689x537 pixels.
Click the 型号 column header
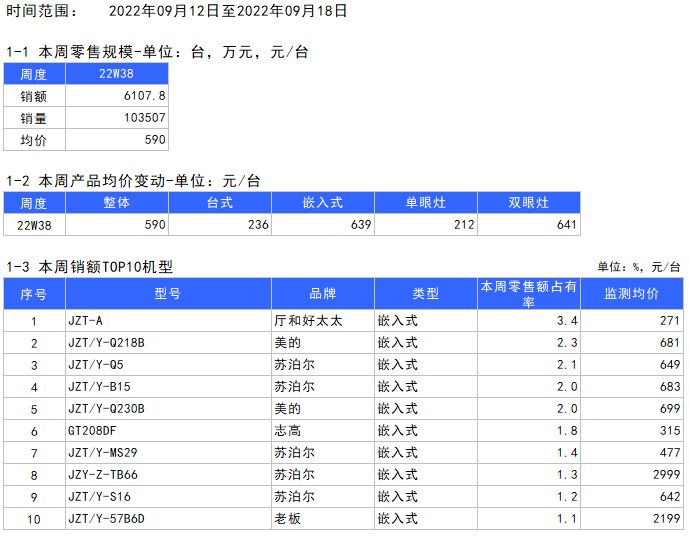[168, 294]
